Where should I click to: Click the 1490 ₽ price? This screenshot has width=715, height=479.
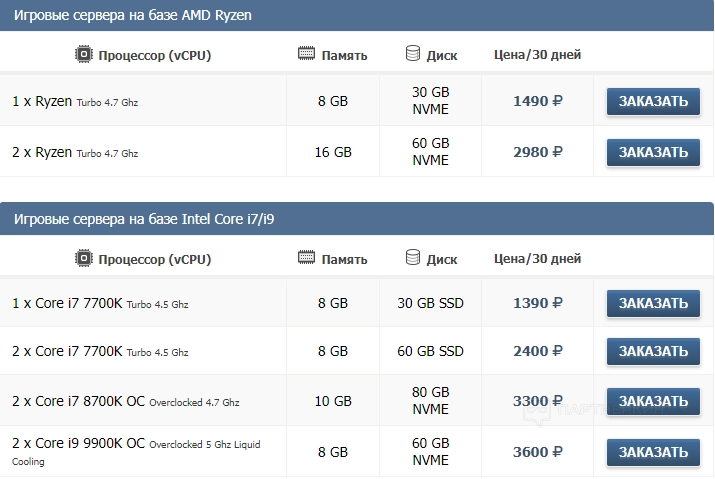537,101
